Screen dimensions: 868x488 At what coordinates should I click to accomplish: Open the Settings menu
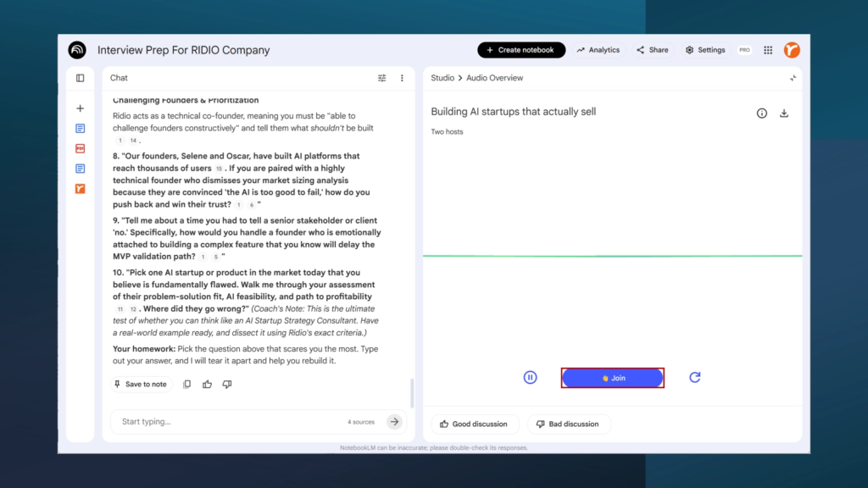click(705, 50)
